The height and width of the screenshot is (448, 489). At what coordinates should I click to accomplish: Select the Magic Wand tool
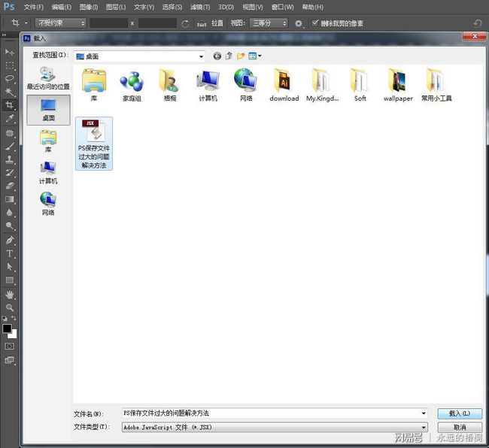tap(9, 92)
